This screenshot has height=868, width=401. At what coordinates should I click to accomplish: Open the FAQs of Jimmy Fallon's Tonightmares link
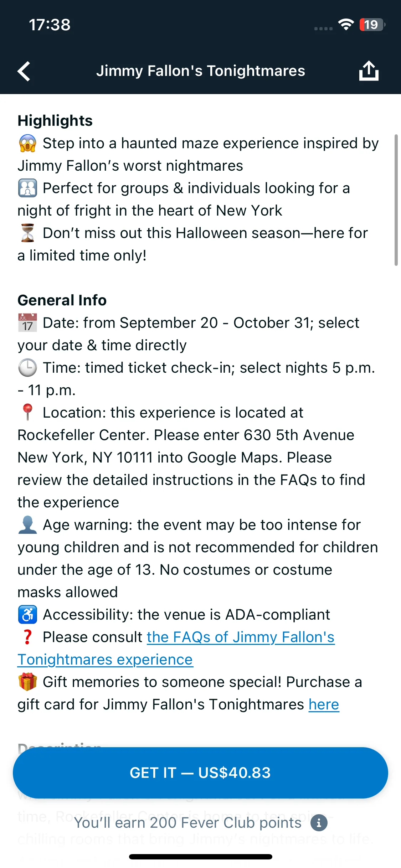(x=176, y=649)
